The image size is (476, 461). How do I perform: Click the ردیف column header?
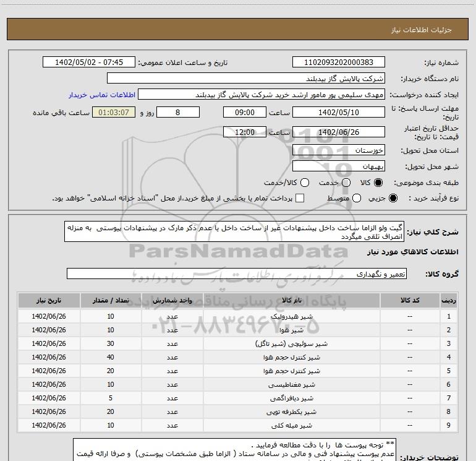(449, 300)
